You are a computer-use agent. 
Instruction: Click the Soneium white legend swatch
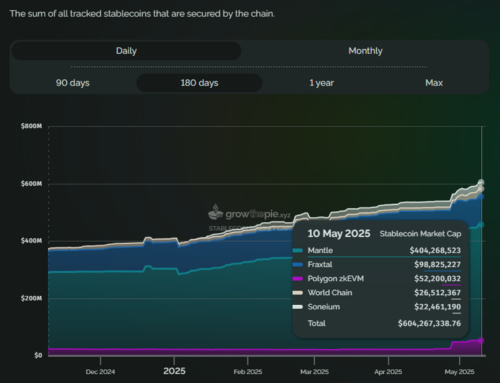coord(298,307)
